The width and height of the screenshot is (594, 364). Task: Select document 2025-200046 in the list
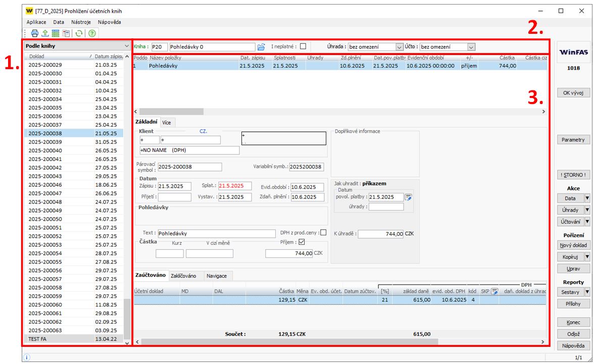74,185
